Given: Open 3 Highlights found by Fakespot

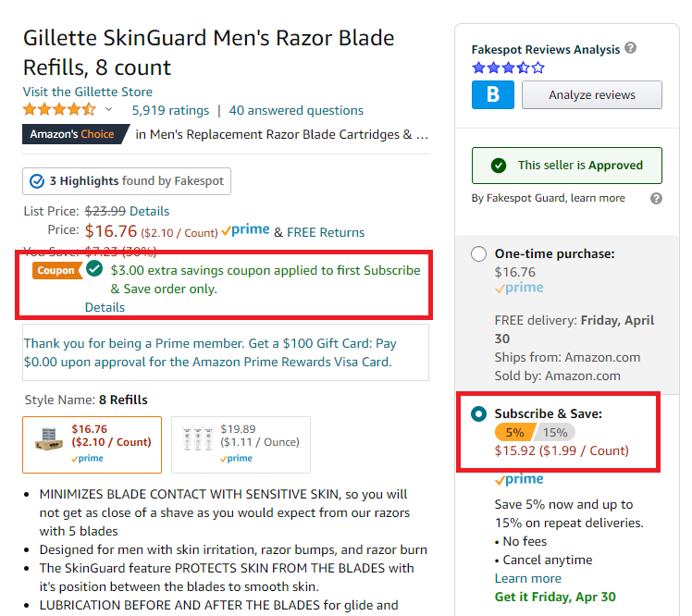Looking at the screenshot, I should (127, 181).
